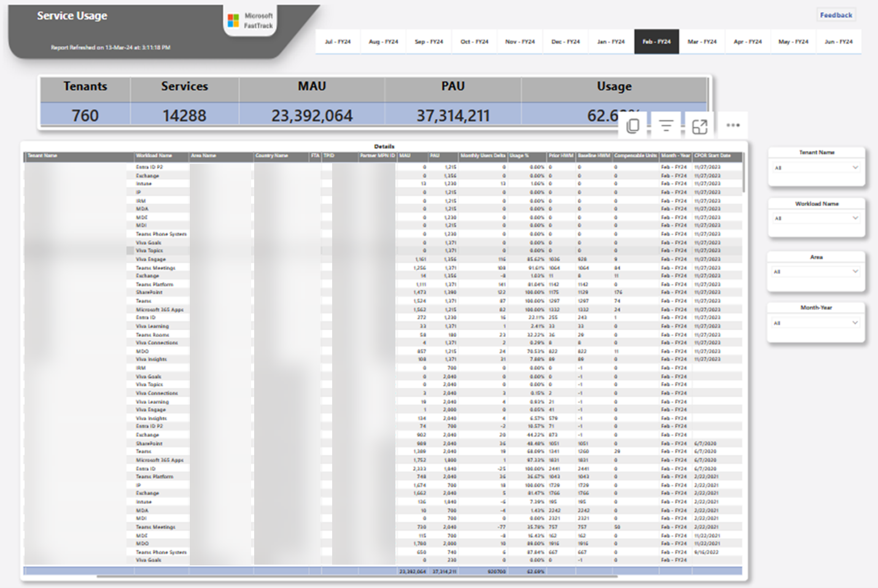Click the Feedback button

click(x=836, y=15)
